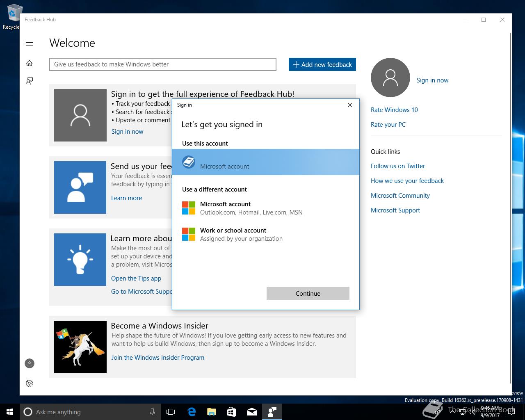The image size is (525, 420).
Task: Open Feedback Hub settings gear
Action: pyautogui.click(x=29, y=383)
